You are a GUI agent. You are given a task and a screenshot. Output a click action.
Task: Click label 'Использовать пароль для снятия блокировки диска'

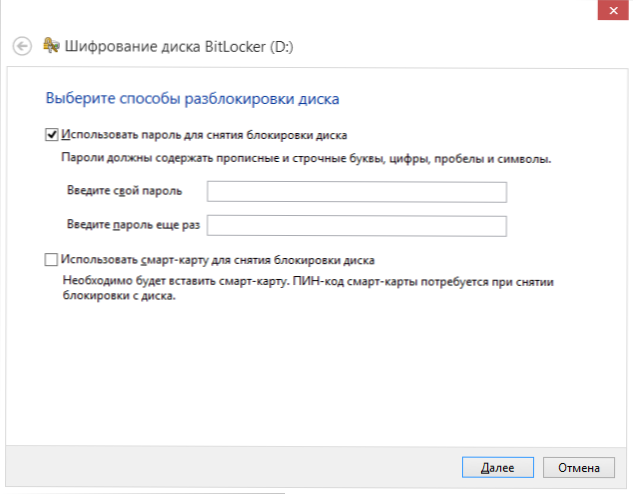(x=204, y=135)
